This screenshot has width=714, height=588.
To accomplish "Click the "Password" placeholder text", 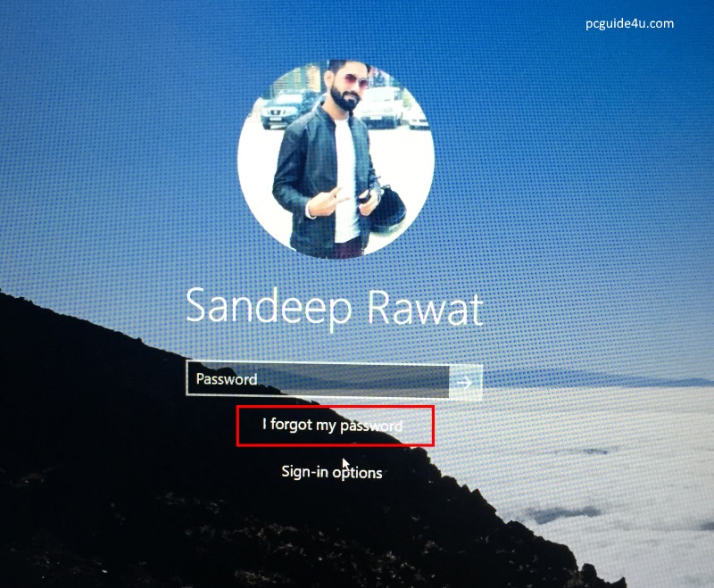I will coord(227,379).
